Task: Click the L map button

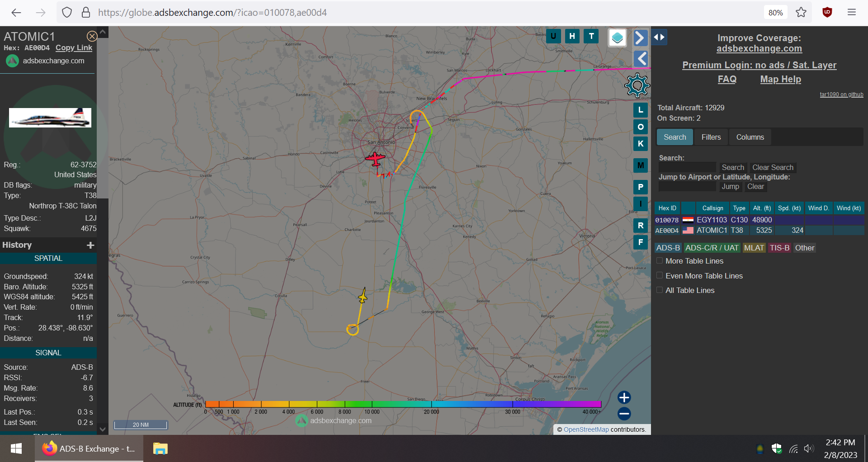Action: (x=641, y=110)
